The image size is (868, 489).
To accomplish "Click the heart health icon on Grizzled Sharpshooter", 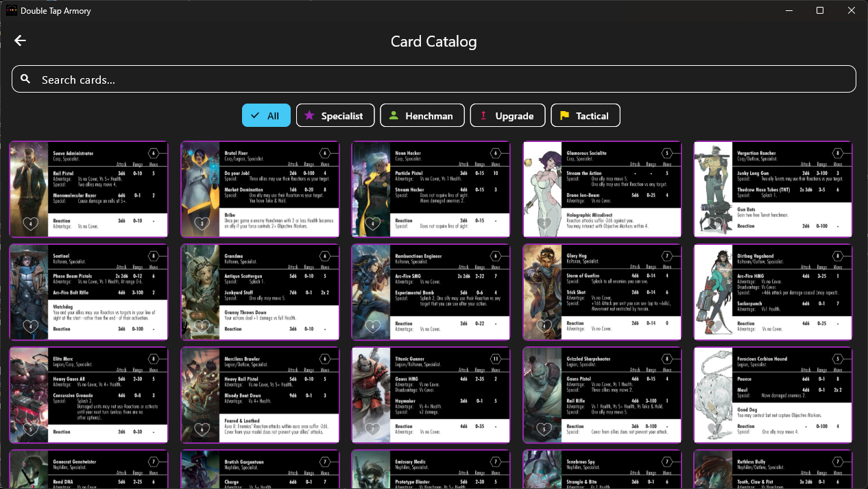I will tap(543, 429).
